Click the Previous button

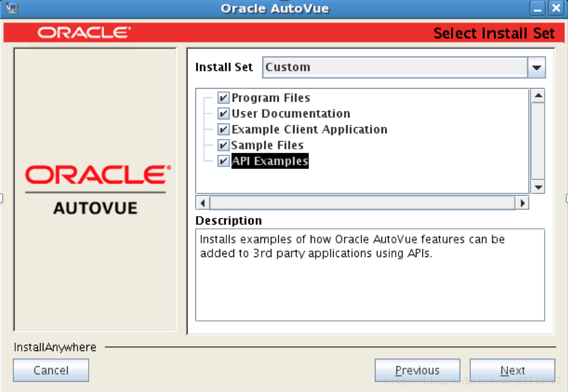click(417, 370)
